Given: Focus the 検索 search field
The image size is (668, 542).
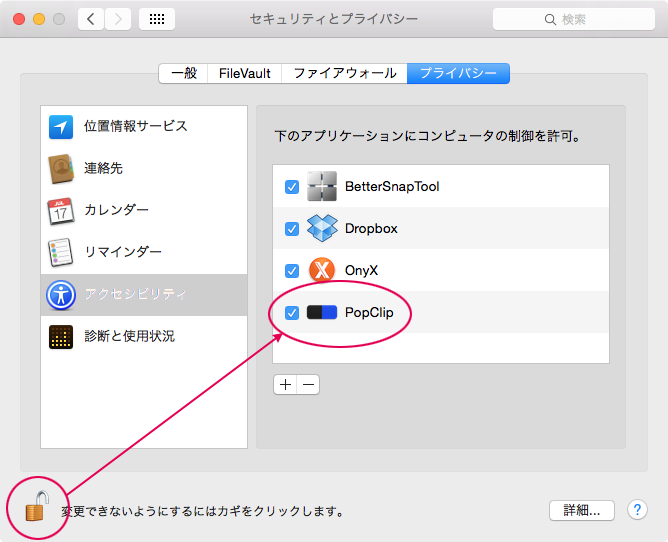Looking at the screenshot, I should pyautogui.click(x=573, y=19).
